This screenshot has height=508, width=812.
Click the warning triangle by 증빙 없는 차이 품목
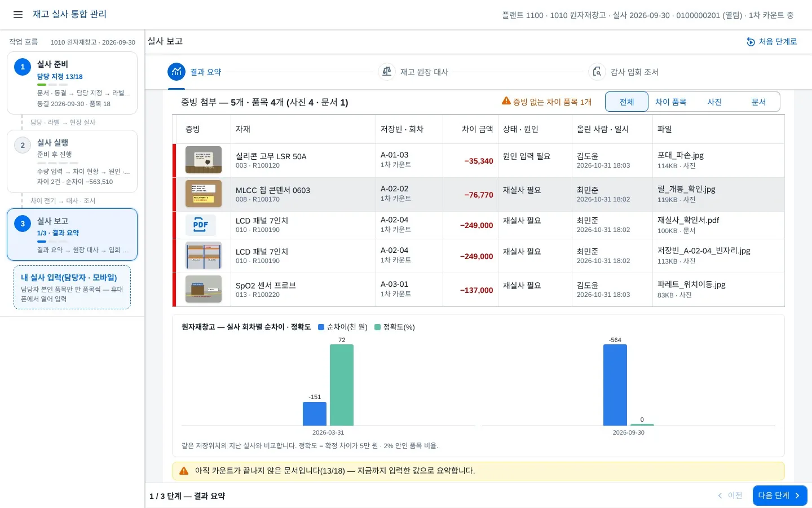[506, 101]
